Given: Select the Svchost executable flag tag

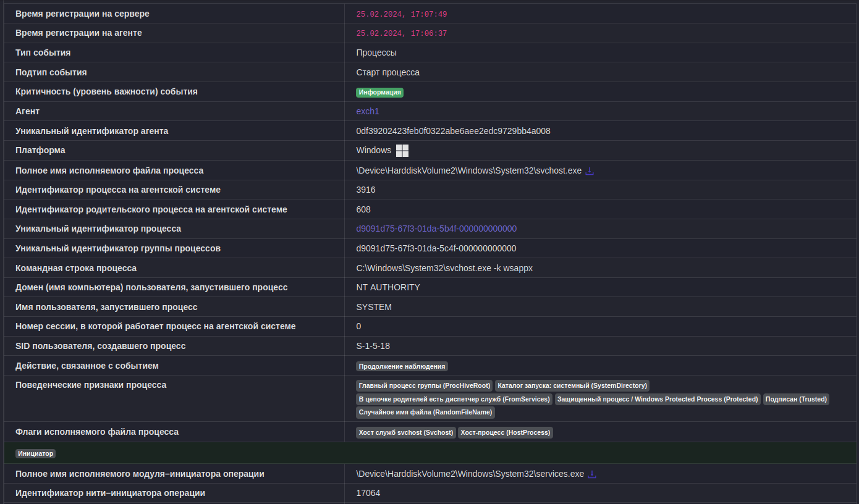Looking at the screenshot, I should (406, 432).
